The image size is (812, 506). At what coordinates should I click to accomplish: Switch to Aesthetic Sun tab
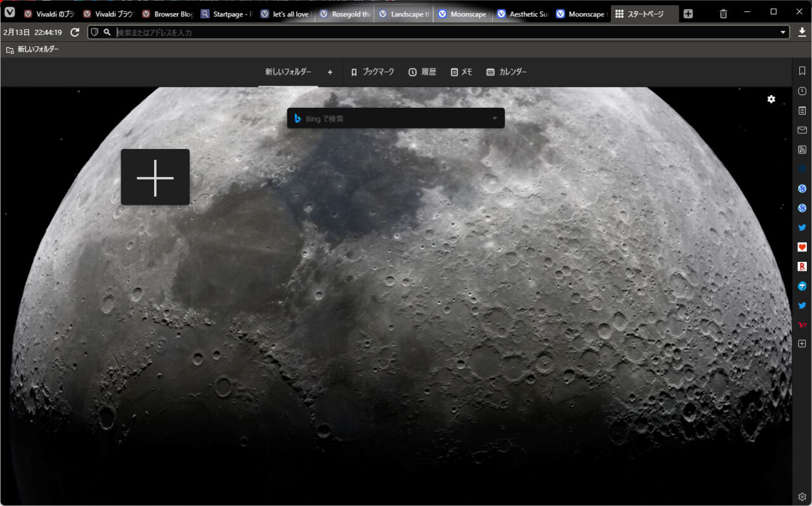click(522, 14)
